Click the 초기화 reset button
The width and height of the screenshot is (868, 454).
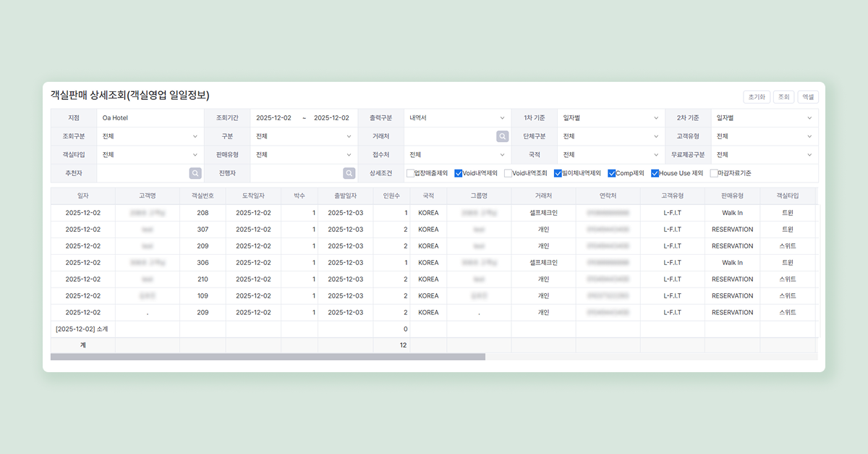[x=756, y=97]
